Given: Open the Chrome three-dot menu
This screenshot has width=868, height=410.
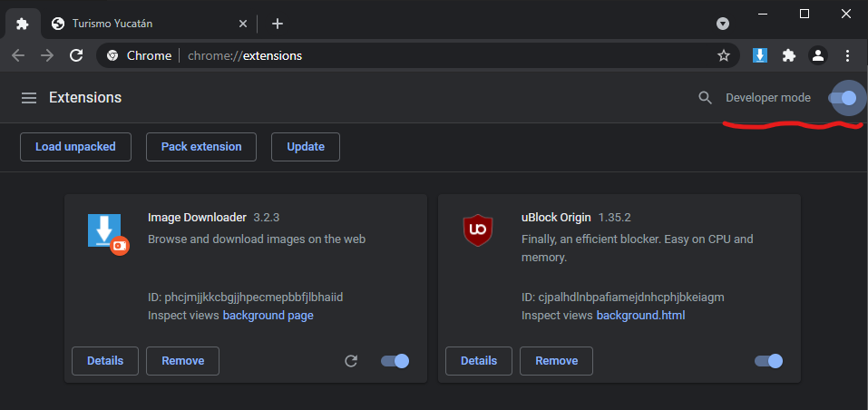Looking at the screenshot, I should point(847,55).
